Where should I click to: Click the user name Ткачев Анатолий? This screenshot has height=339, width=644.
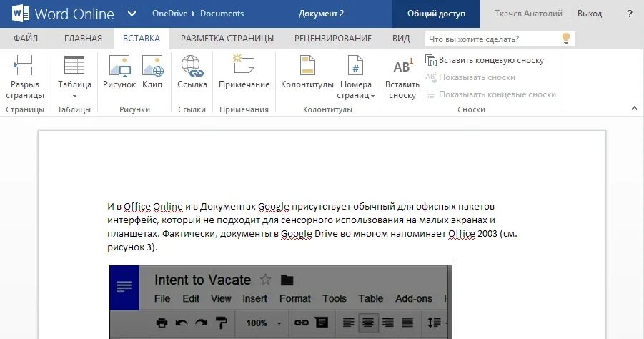[x=528, y=14]
